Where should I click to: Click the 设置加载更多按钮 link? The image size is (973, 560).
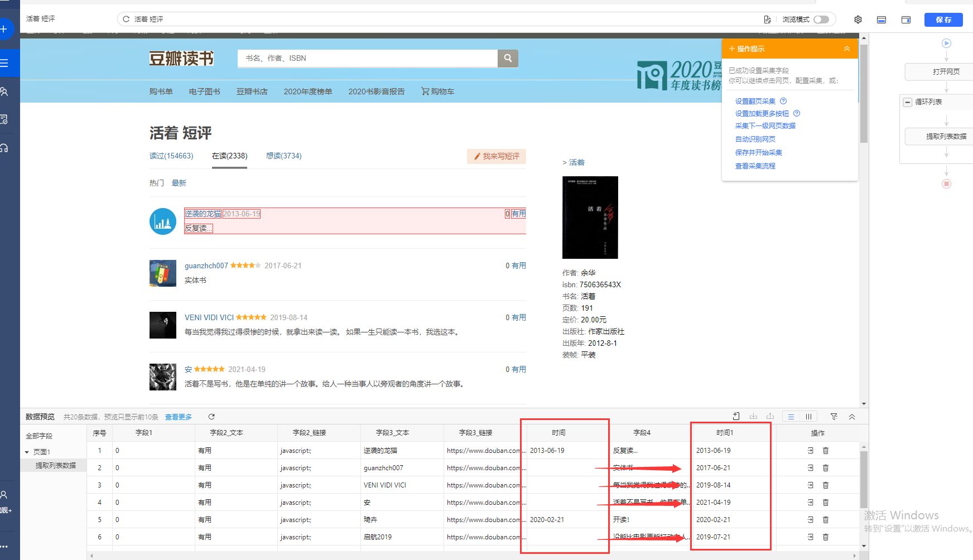762,113
